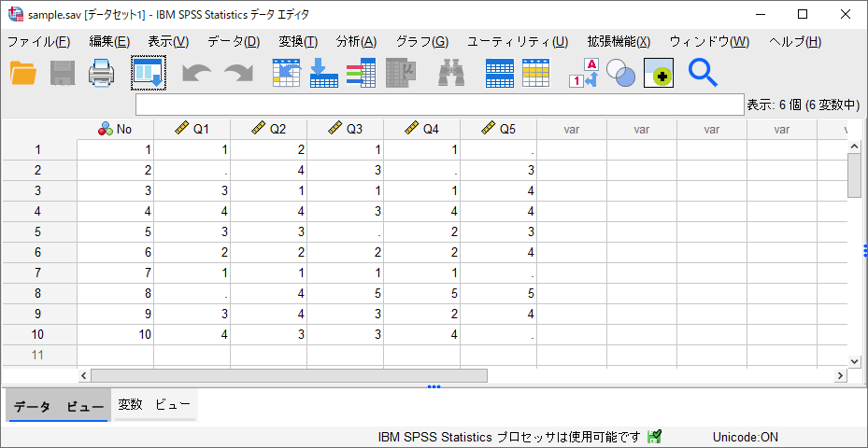Viewport: 868px width, 448px height.
Task: Select row header 1
Action: 38,150
